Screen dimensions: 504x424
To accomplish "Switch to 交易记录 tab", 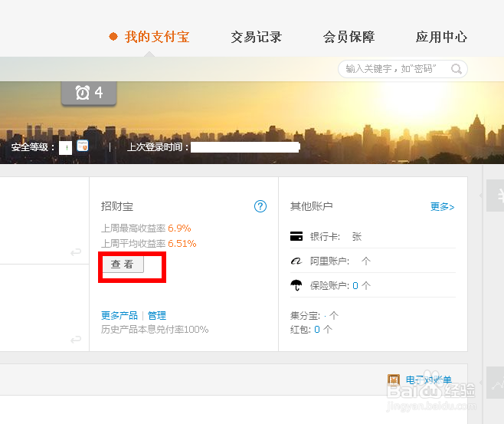I will pos(256,37).
